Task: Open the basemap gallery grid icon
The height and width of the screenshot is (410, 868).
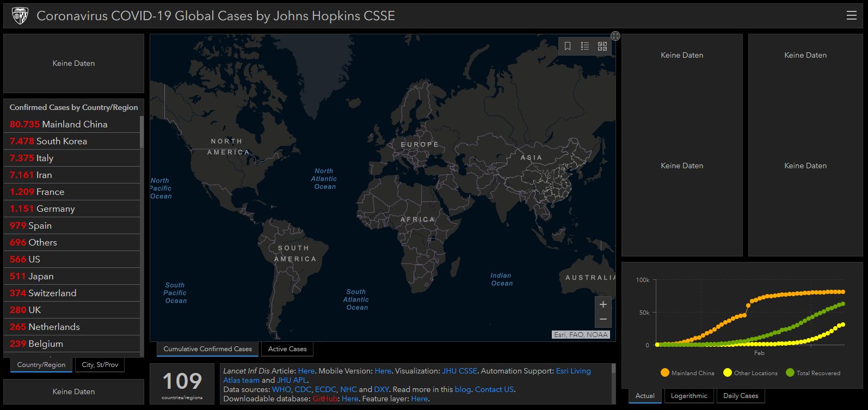Action: (x=602, y=46)
